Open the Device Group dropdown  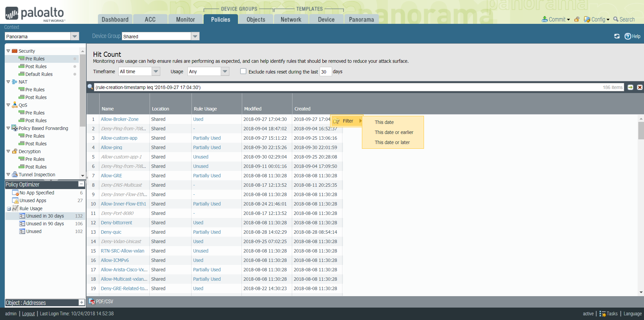tap(195, 36)
